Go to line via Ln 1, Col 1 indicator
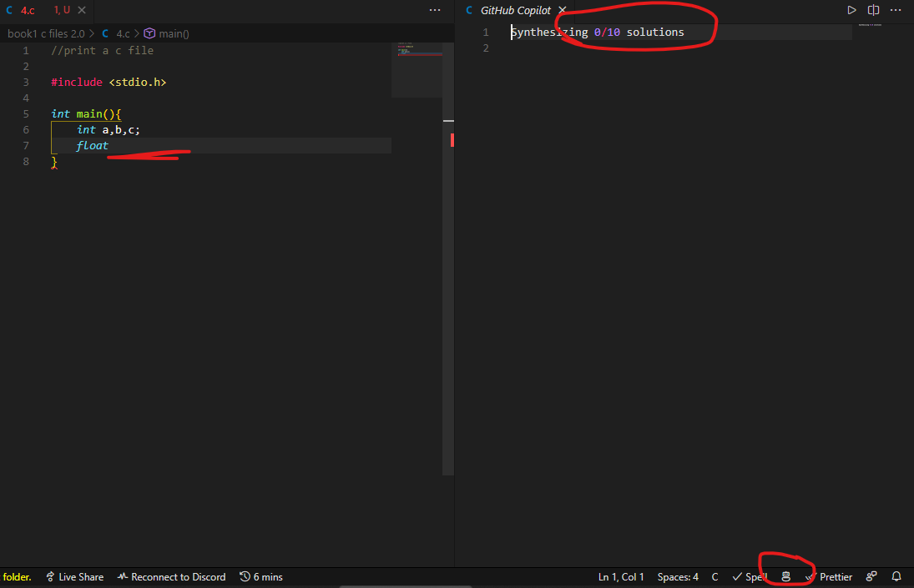914x588 pixels. point(620,576)
